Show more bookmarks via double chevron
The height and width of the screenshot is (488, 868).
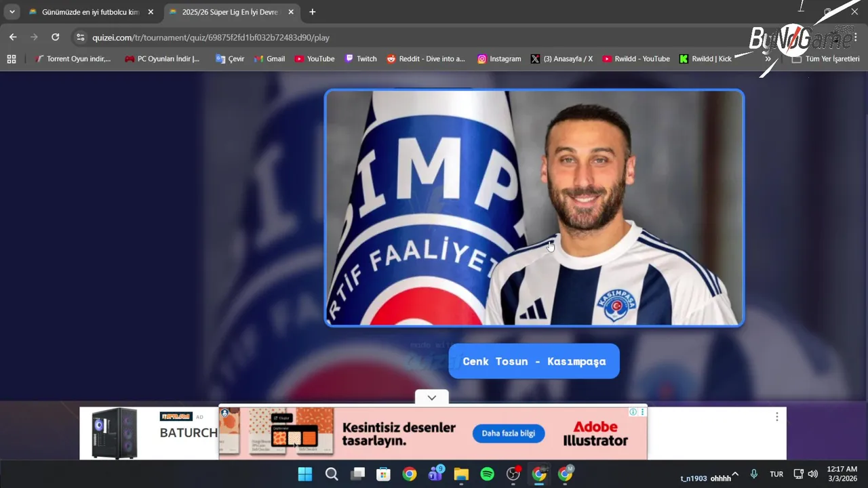pos(768,59)
